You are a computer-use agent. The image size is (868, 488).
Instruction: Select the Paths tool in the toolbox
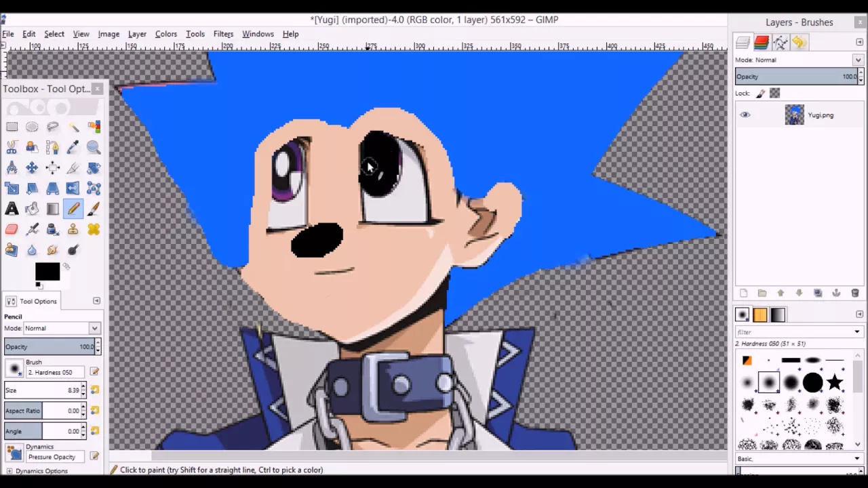pyautogui.click(x=52, y=147)
